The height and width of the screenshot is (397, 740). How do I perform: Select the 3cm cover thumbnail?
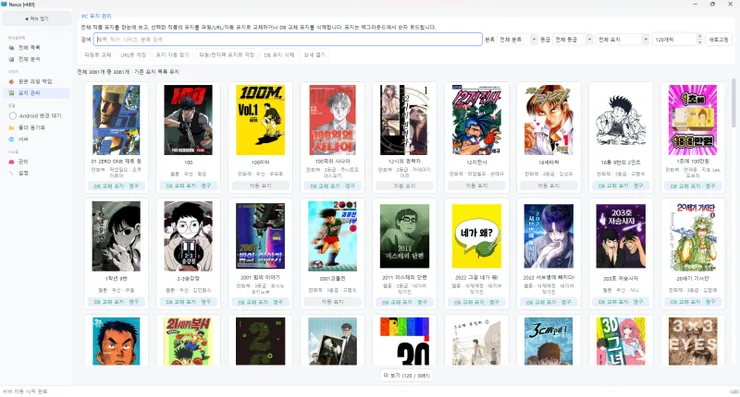pos(548,341)
